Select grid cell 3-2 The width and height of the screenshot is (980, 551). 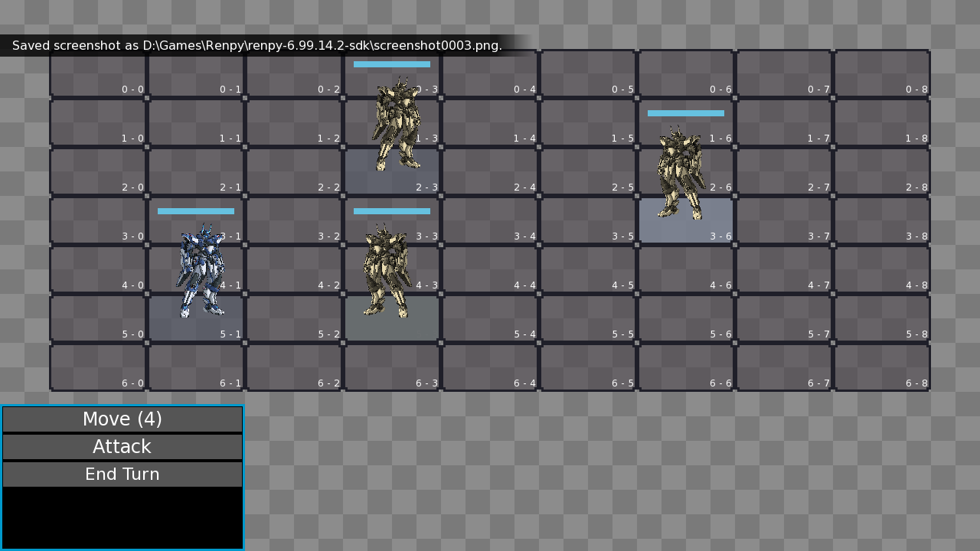[294, 220]
